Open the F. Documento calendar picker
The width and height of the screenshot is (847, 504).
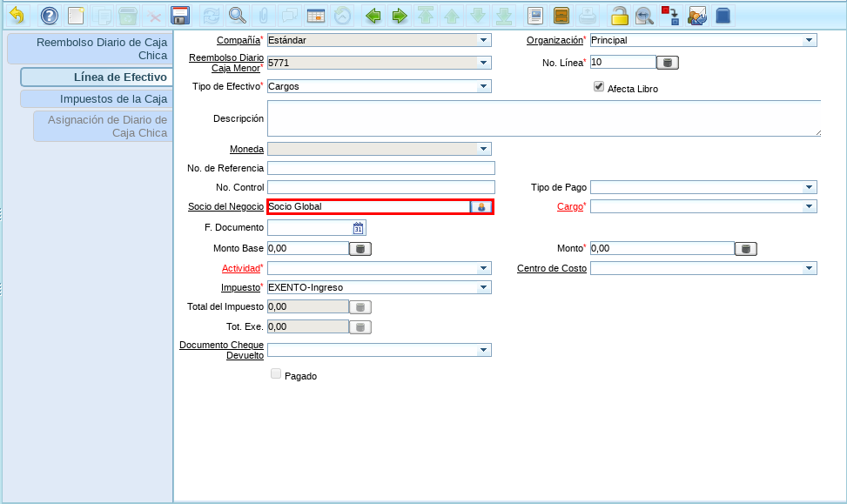click(x=358, y=228)
